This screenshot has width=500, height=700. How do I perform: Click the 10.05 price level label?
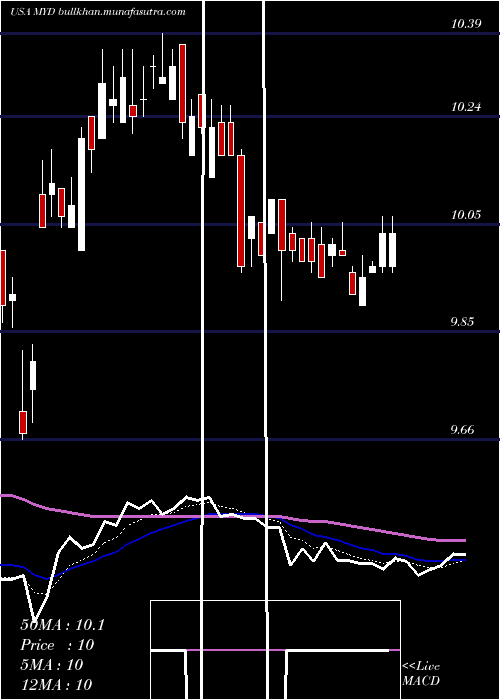click(466, 215)
